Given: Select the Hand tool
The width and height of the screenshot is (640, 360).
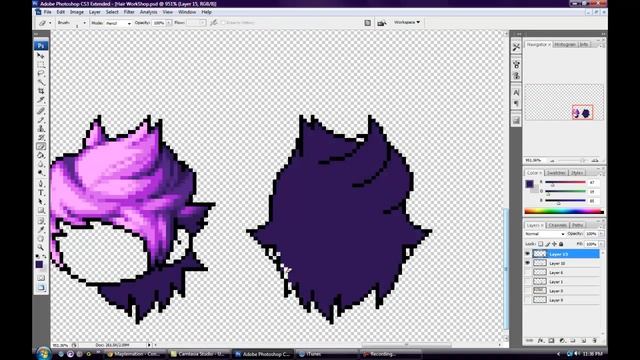Looking at the screenshot, I should pyautogui.click(x=41, y=239).
